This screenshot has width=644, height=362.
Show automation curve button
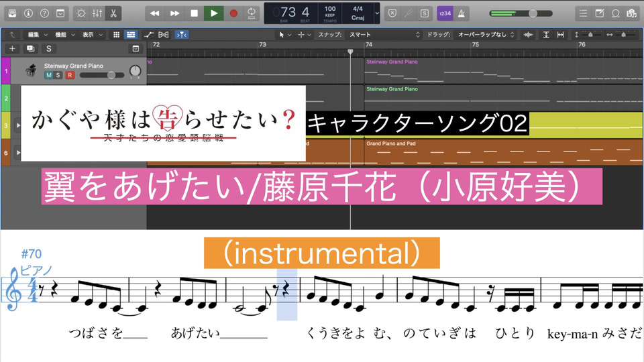click(x=149, y=35)
